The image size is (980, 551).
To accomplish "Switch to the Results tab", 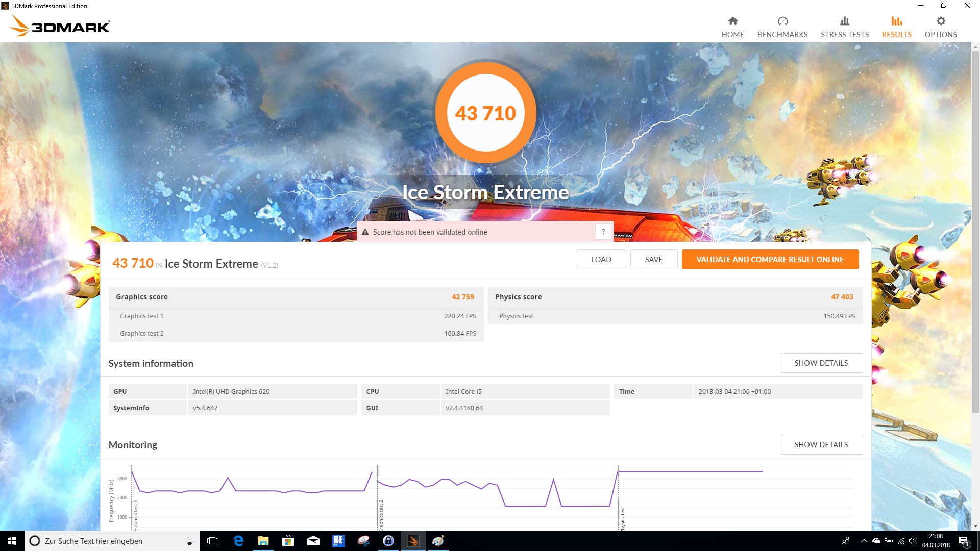I will pos(896,27).
